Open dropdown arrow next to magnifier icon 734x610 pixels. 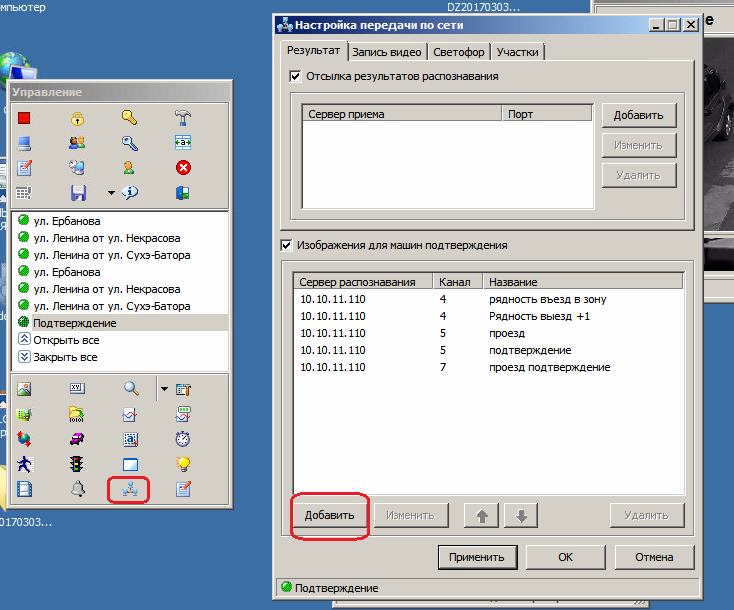coord(164,389)
